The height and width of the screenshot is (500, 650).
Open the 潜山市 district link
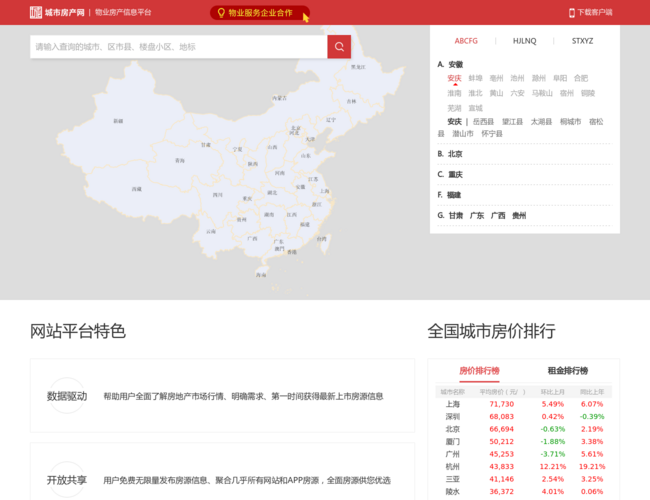tap(463, 133)
